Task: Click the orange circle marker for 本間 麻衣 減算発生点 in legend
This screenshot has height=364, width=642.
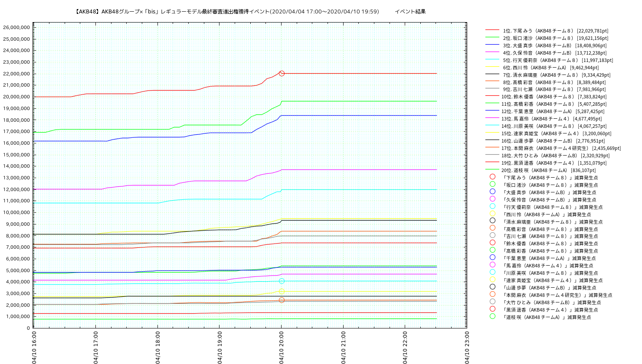Action: tap(492, 294)
